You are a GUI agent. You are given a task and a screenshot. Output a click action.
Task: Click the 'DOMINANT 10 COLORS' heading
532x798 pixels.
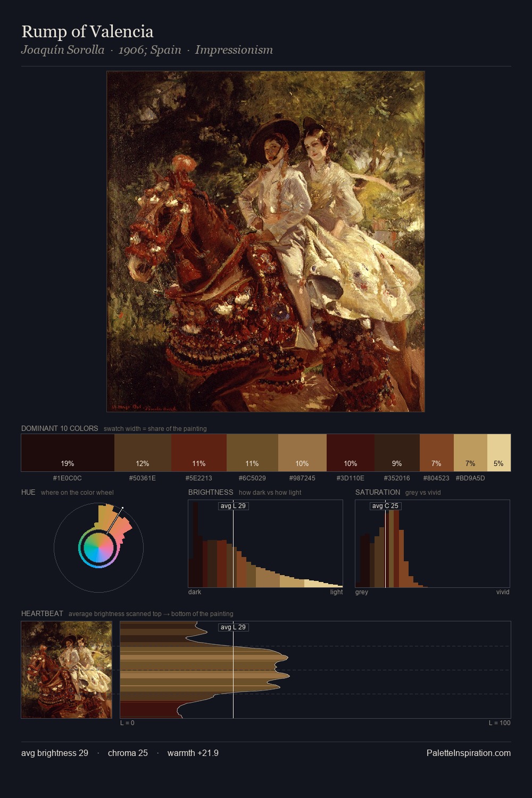point(60,429)
